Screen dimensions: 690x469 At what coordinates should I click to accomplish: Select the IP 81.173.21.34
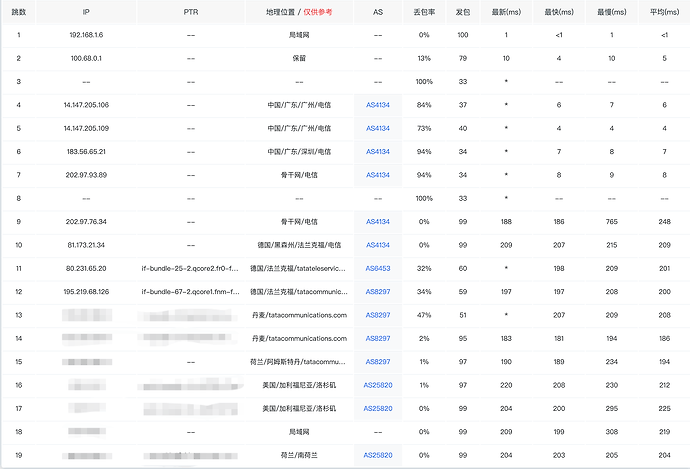(x=86, y=245)
